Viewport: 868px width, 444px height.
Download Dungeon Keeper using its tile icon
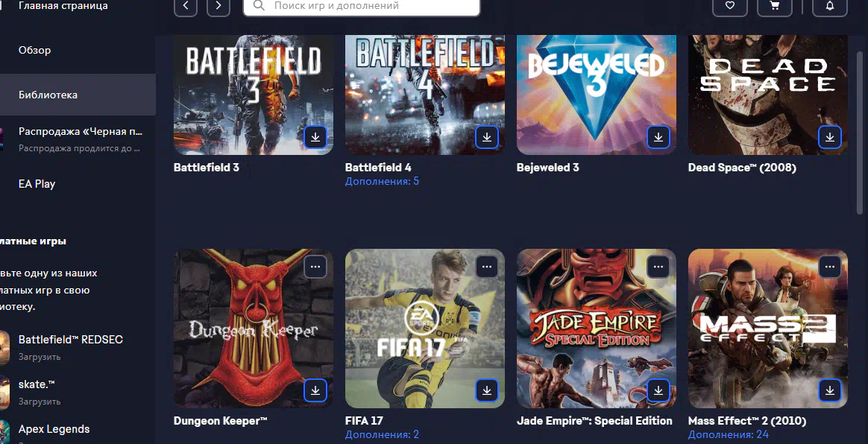(315, 390)
